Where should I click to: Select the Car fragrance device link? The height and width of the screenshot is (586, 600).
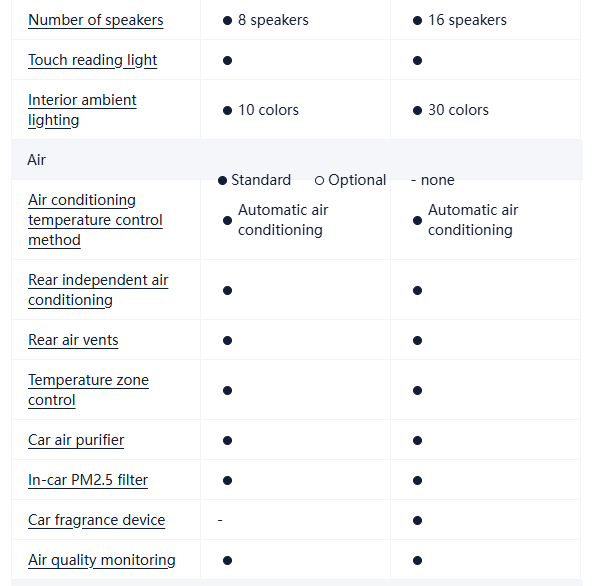tap(96, 520)
